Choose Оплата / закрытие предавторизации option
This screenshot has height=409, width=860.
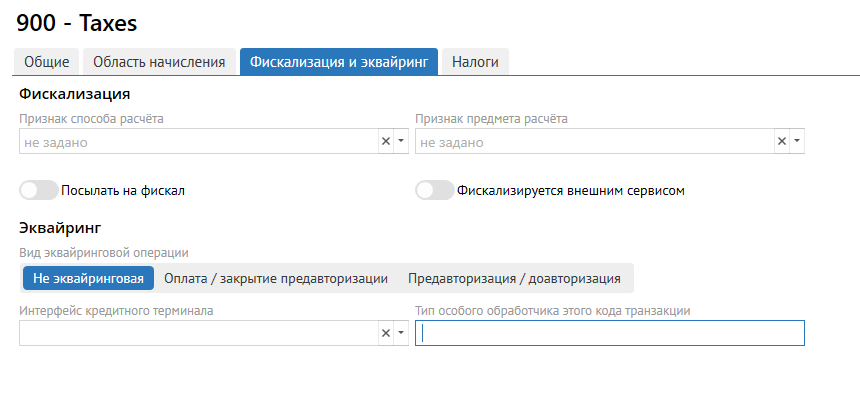(275, 278)
